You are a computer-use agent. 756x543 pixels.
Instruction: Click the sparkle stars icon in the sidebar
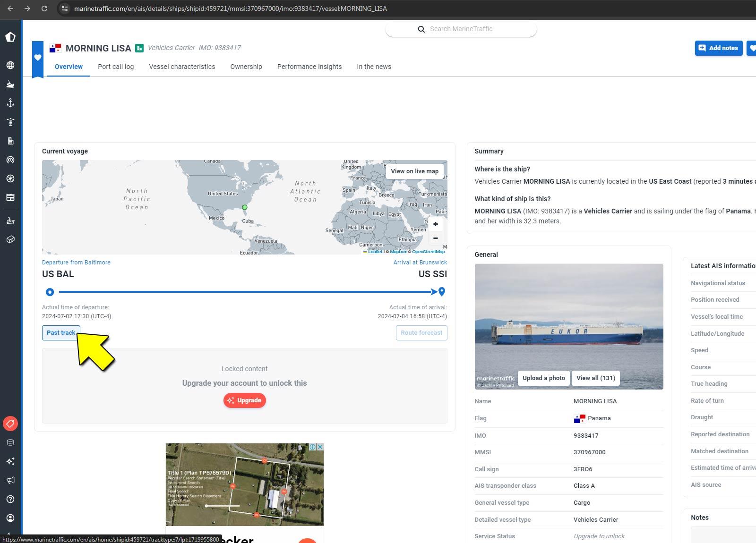pyautogui.click(x=10, y=461)
